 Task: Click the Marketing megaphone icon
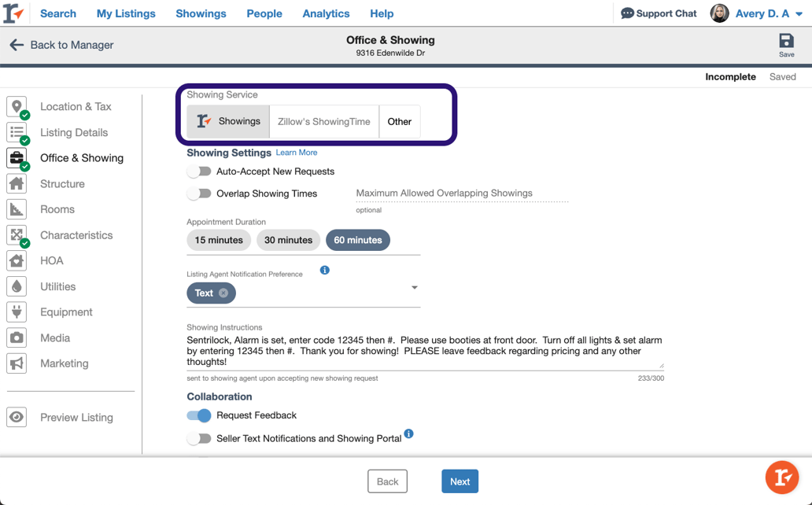coord(17,363)
